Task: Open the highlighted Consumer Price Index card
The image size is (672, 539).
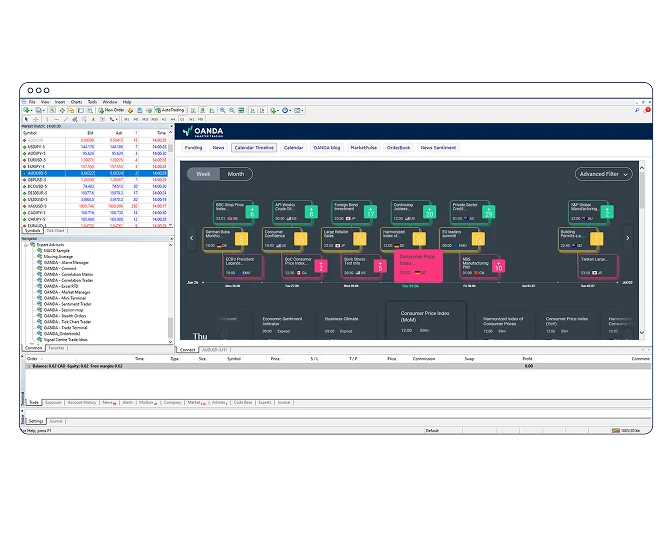Action: click(418, 266)
